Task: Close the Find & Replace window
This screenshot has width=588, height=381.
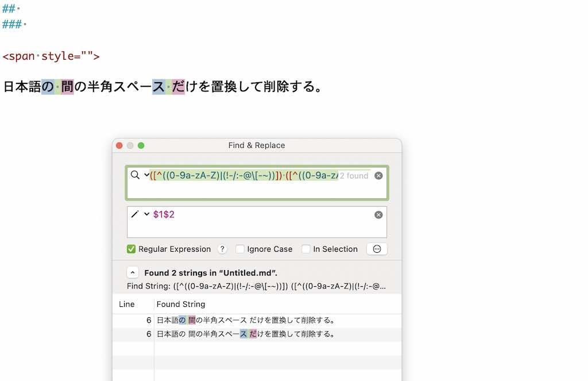Action: point(119,145)
